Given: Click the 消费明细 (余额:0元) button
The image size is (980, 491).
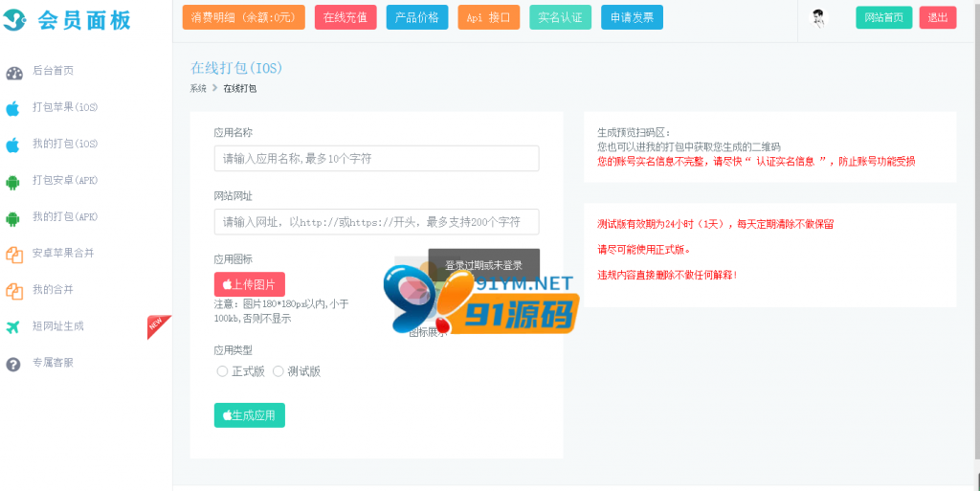Looking at the screenshot, I should (x=244, y=17).
